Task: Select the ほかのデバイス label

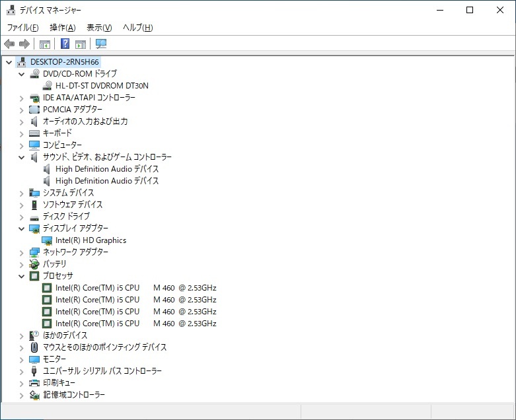Action: [x=65, y=335]
